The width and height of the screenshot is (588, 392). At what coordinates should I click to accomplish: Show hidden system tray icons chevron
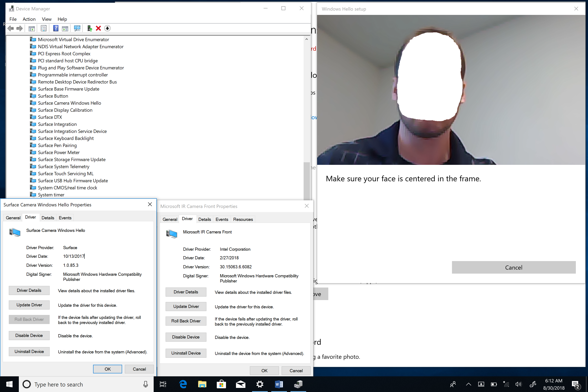coord(468,384)
